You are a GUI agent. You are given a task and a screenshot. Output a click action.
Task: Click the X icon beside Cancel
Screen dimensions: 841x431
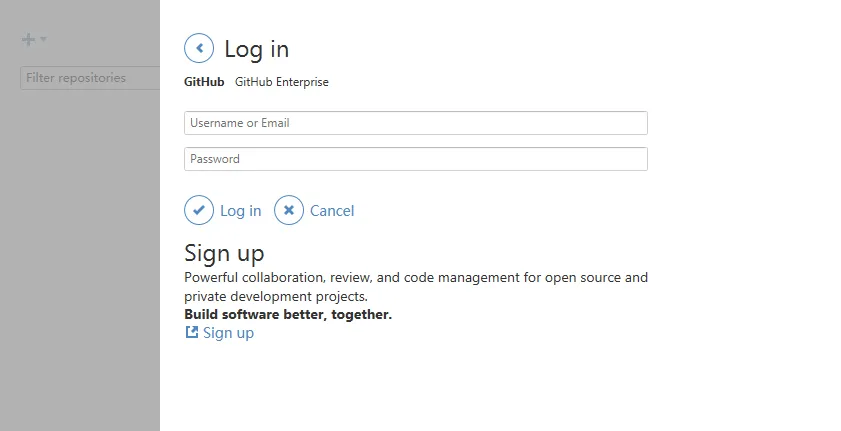[x=289, y=210]
